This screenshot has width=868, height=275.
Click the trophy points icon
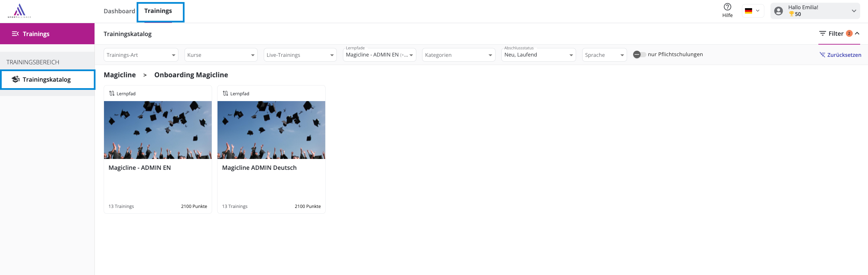(792, 14)
